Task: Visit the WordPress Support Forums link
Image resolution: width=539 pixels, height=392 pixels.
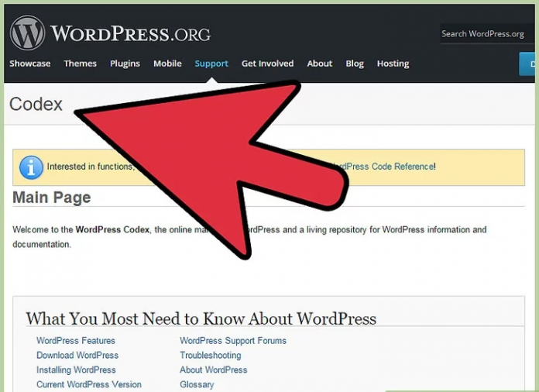Action: (233, 341)
